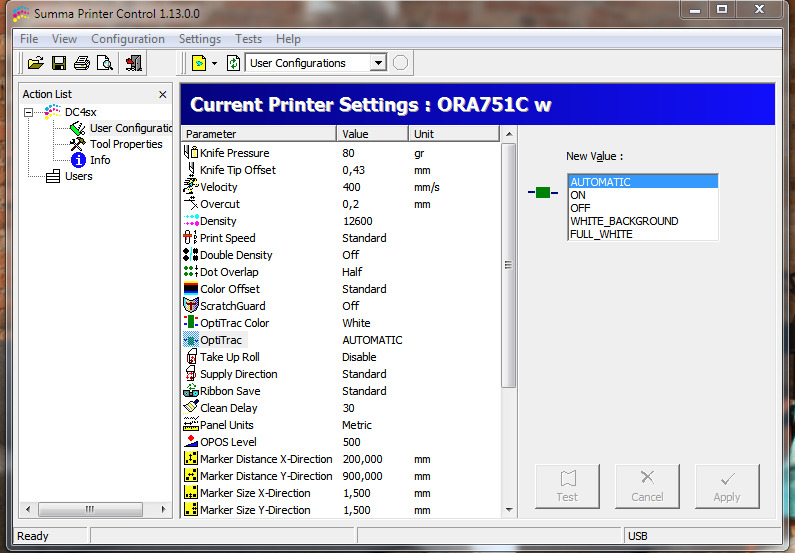Click the Print toolbar icon

tap(82, 63)
